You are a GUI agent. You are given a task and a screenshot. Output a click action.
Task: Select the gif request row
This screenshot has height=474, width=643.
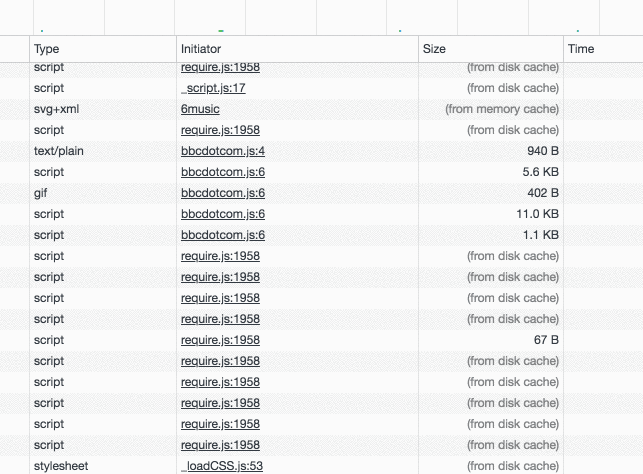(x=322, y=193)
